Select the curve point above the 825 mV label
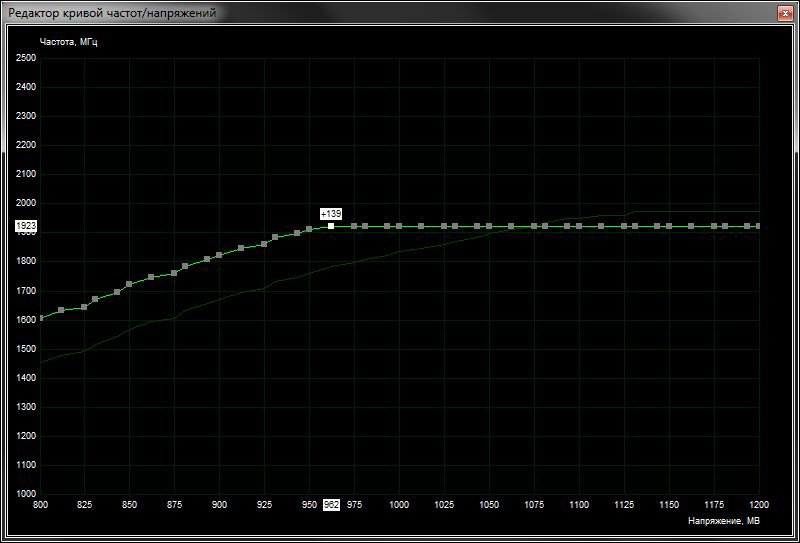Image resolution: width=800 pixels, height=543 pixels. point(84,307)
